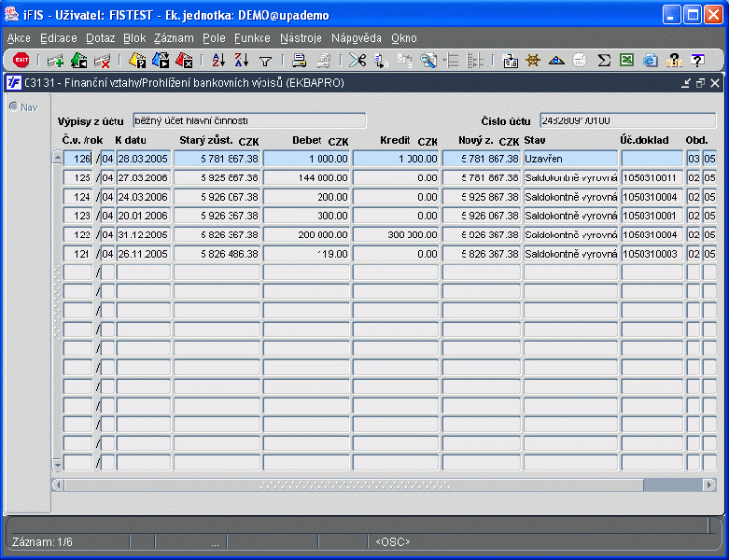Click the Uzavřen status cell
Image resolution: width=729 pixels, height=560 pixels.
tap(570, 159)
